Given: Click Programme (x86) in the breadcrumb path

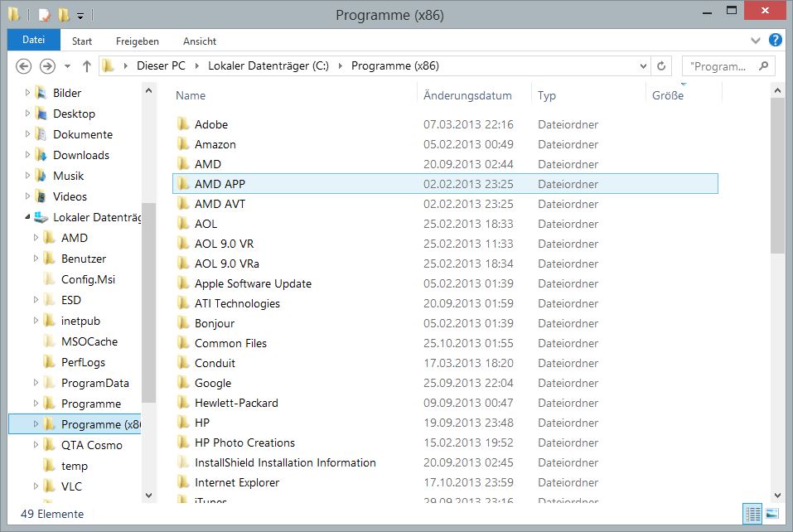Looking at the screenshot, I should pos(395,65).
